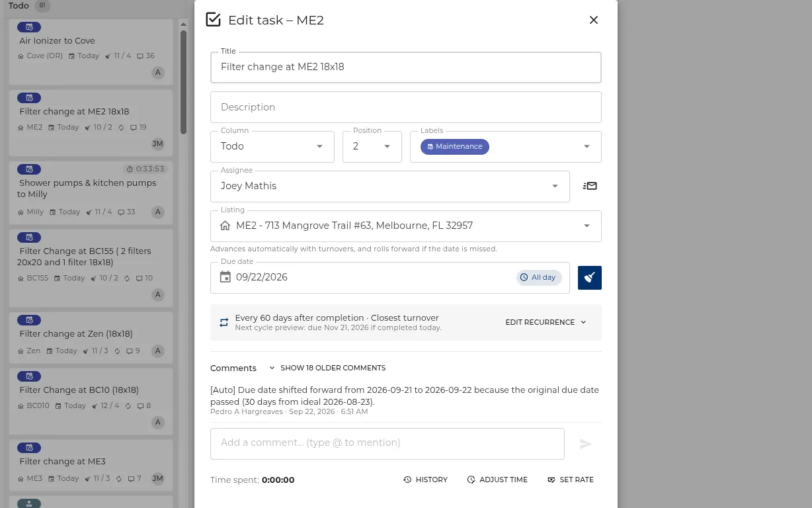
Task: Open the Column dropdown showing Todo
Action: pos(272,146)
